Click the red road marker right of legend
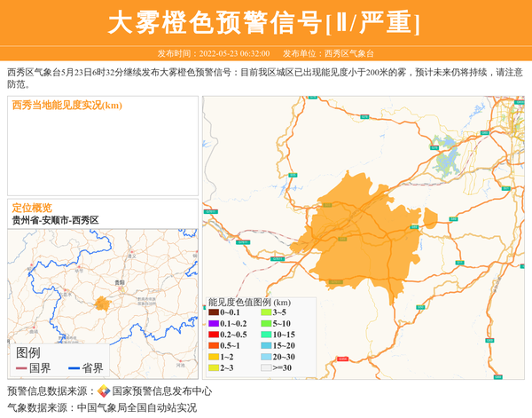The image size is (532, 418). (x=342, y=359)
